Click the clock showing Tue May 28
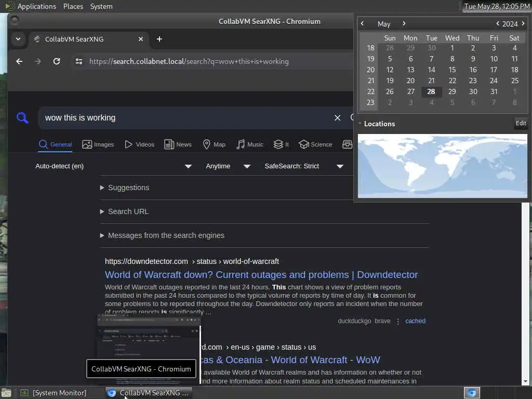Screen dimensions: 532x399 [x=497, y=6]
